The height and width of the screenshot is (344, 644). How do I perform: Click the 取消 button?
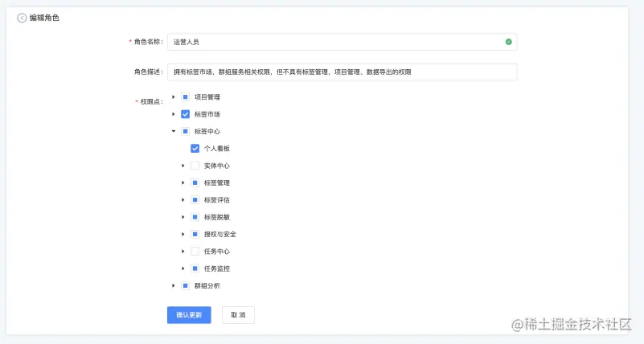[x=238, y=315]
